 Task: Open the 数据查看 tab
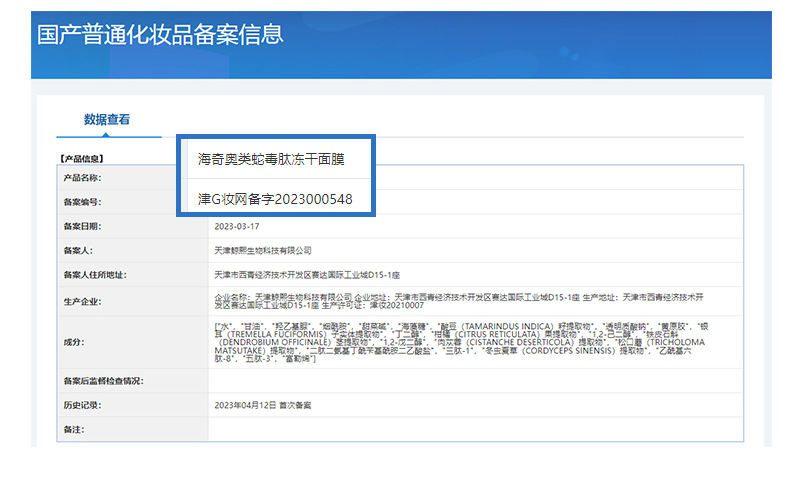pyautogui.click(x=107, y=119)
